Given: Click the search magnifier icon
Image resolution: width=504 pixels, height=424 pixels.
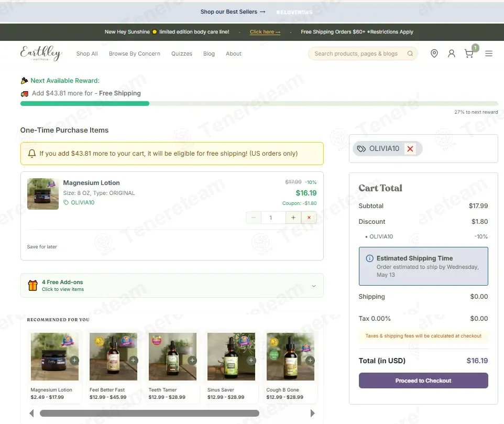Looking at the screenshot, I should (x=410, y=53).
